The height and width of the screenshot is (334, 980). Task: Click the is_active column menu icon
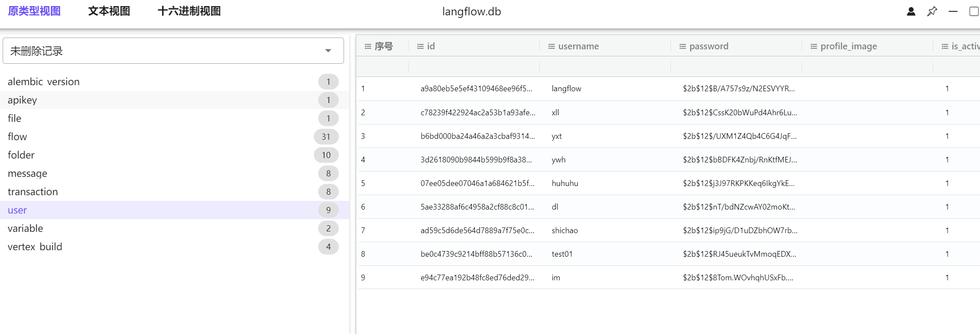(x=945, y=46)
